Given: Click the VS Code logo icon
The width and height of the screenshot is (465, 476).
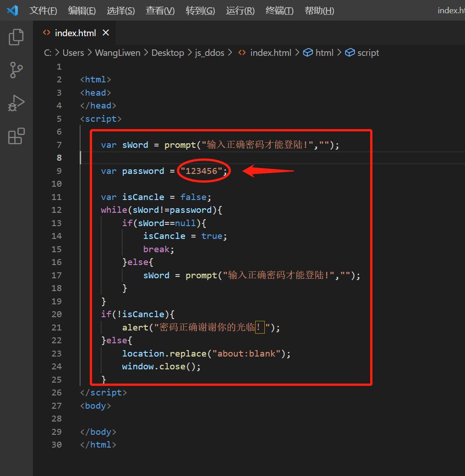Looking at the screenshot, I should tap(12, 10).
